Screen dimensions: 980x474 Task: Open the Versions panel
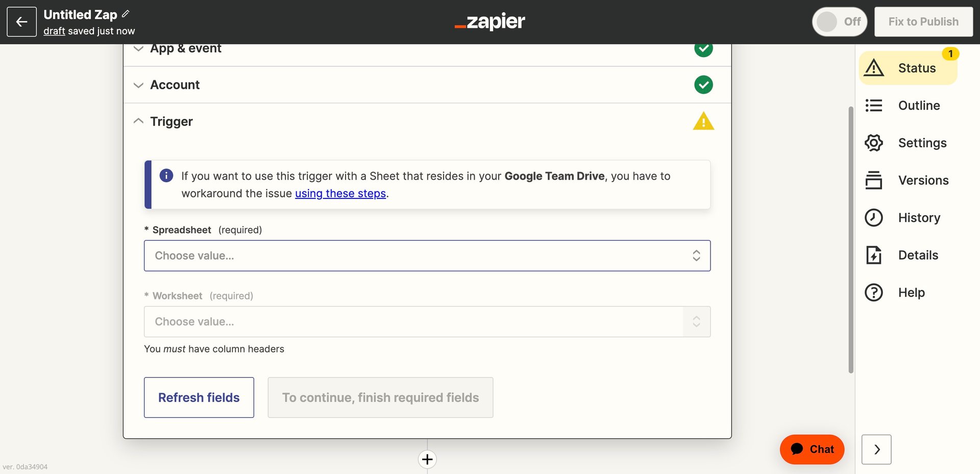(x=908, y=180)
